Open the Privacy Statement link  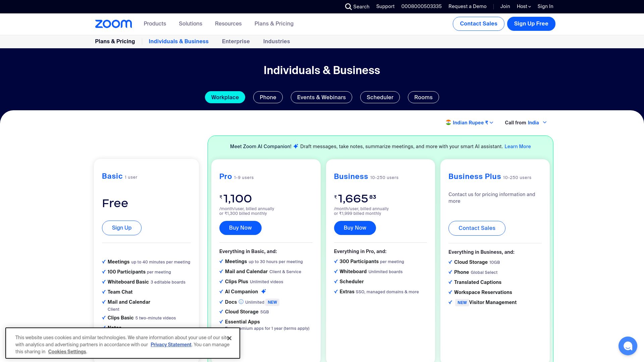click(x=171, y=345)
